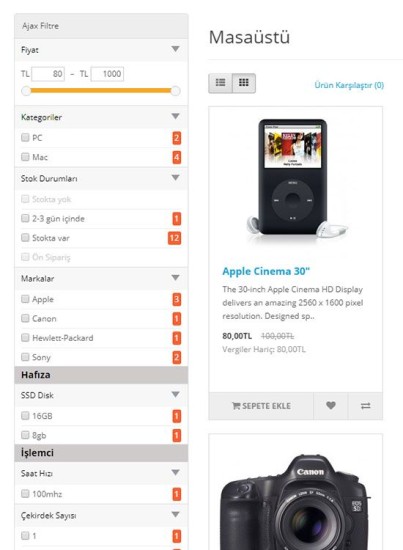The height and width of the screenshot is (550, 403).
Task: Check the PC category checkbox
Action: (x=25, y=137)
